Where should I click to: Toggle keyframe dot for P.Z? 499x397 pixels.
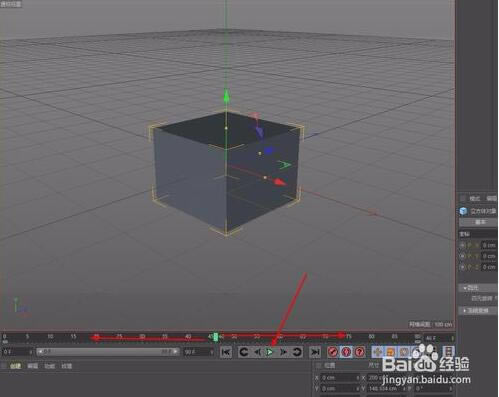tap(462, 267)
